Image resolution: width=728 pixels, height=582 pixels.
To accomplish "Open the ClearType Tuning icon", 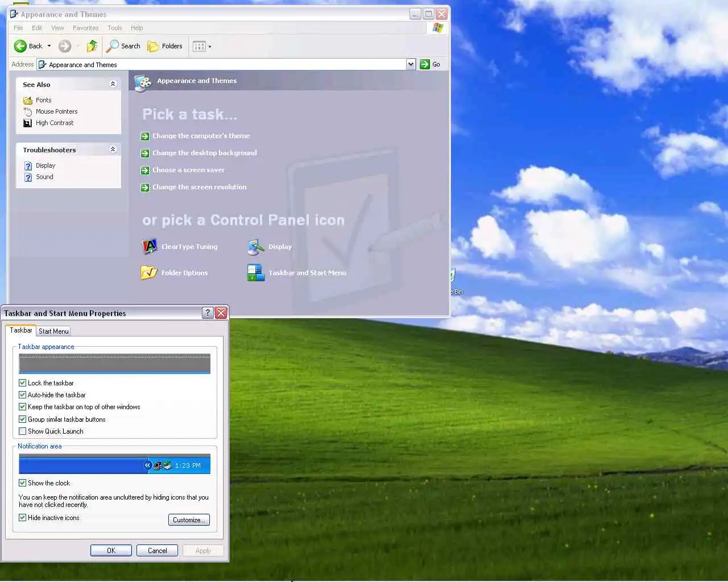I will [149, 247].
